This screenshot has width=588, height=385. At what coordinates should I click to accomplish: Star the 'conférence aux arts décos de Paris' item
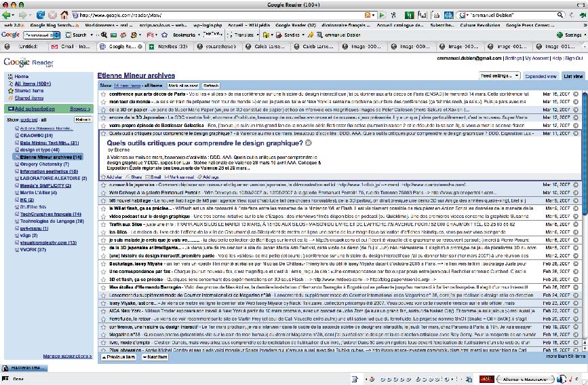tap(103, 94)
